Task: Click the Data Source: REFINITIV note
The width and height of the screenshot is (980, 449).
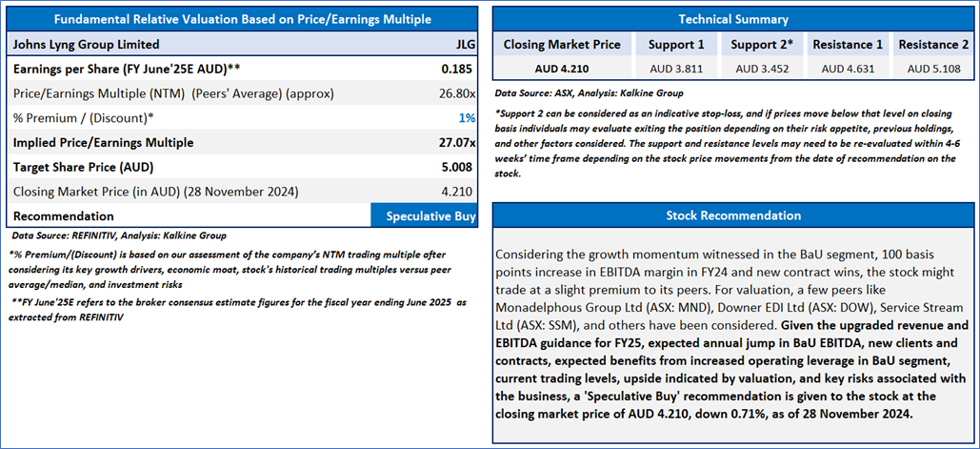Action: [x=119, y=236]
